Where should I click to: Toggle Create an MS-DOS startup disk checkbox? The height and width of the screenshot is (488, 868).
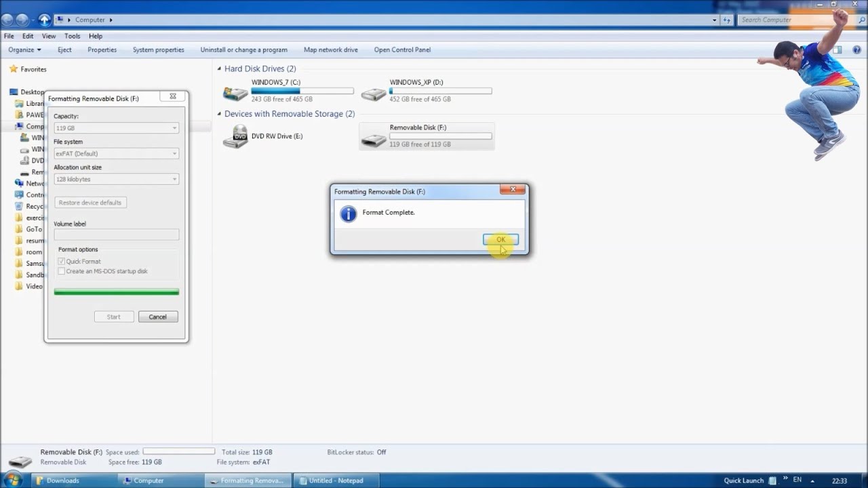62,271
